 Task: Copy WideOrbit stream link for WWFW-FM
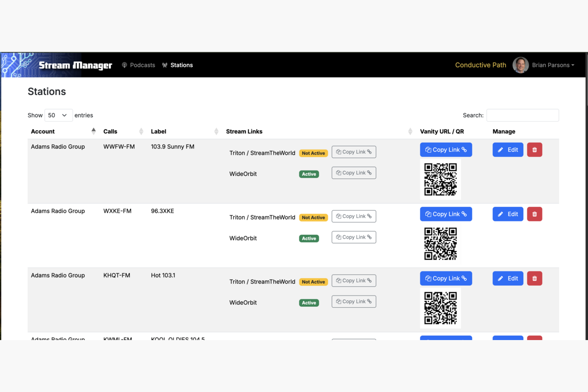[354, 173]
